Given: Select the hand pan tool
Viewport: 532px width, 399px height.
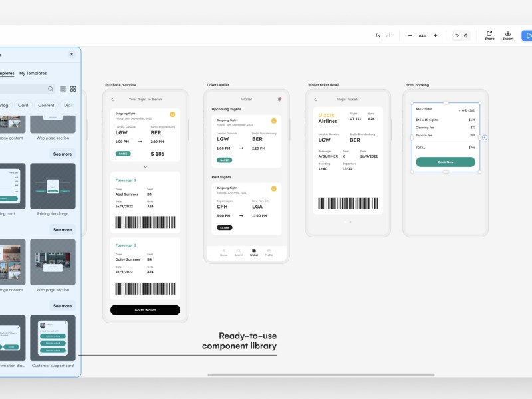Looking at the screenshot, I should 466,35.
